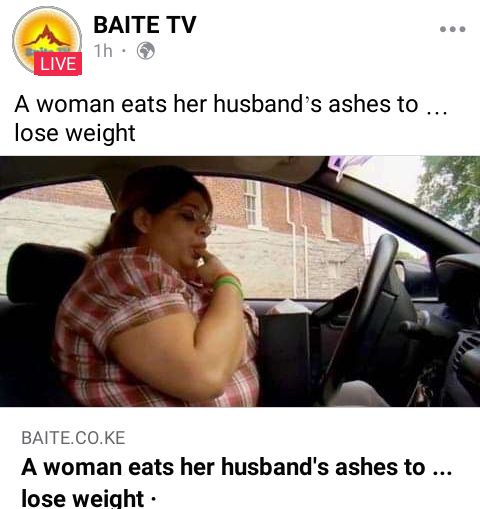Open the BAITE TV profile picture
Viewport: 480px width, 509px height.
[47, 41]
